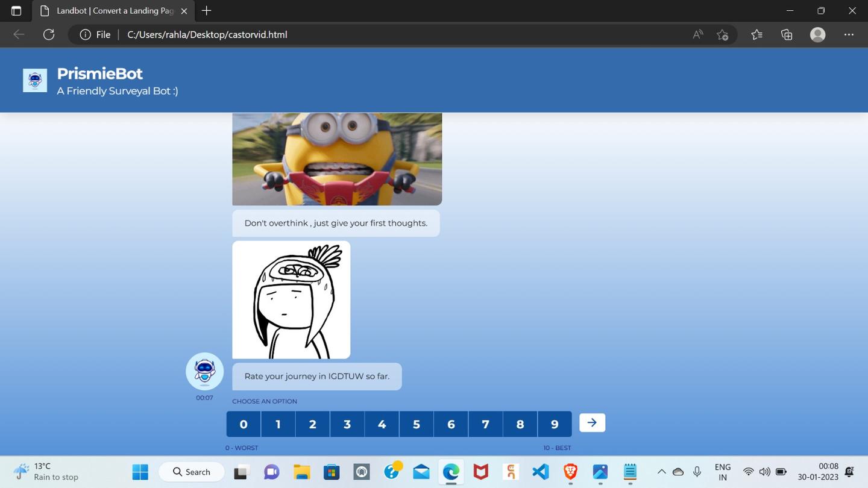Click the PrismieBot header avatar

pos(35,80)
